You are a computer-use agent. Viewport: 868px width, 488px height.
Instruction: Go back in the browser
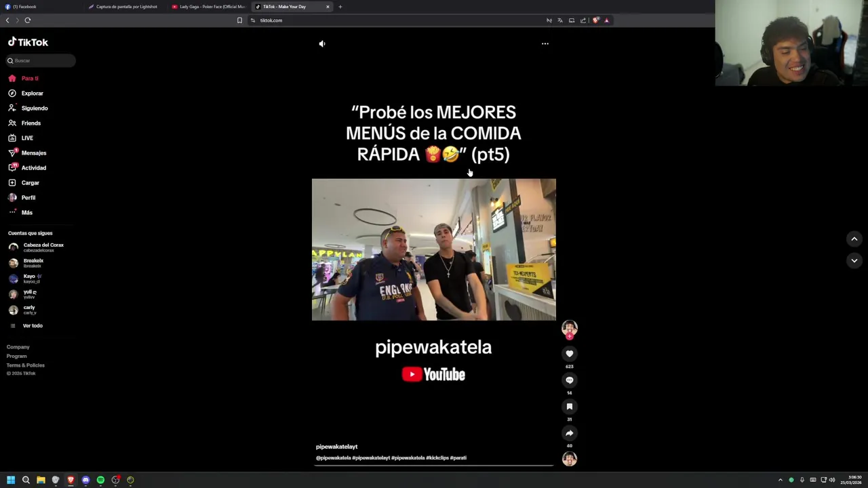(7, 20)
